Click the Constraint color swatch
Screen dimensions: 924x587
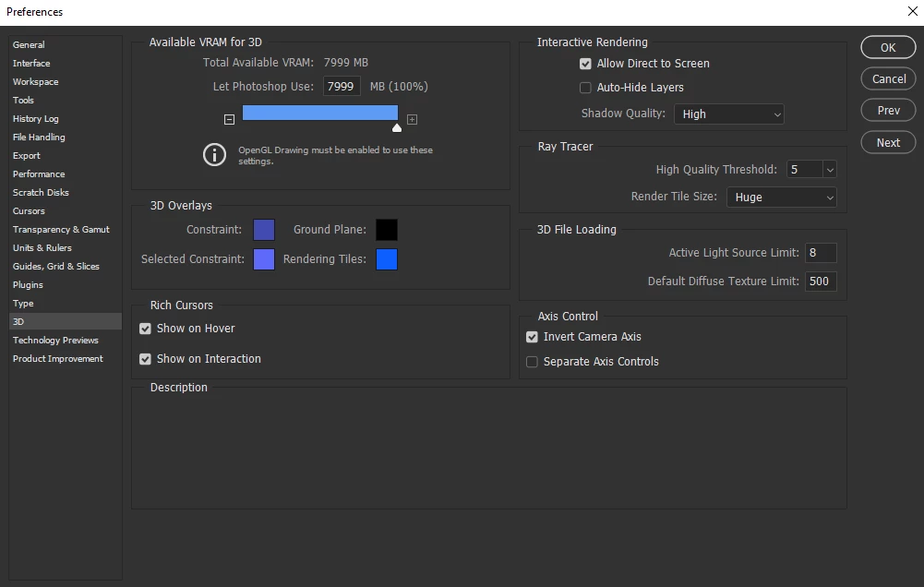click(x=264, y=230)
